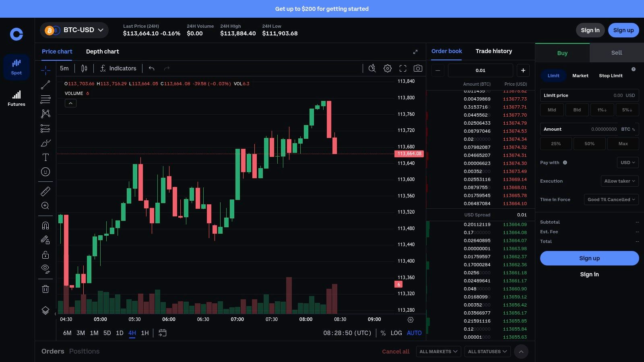Screen dimensions: 644x362
Task: Switch amount currency from BTC
Action: [628, 129]
